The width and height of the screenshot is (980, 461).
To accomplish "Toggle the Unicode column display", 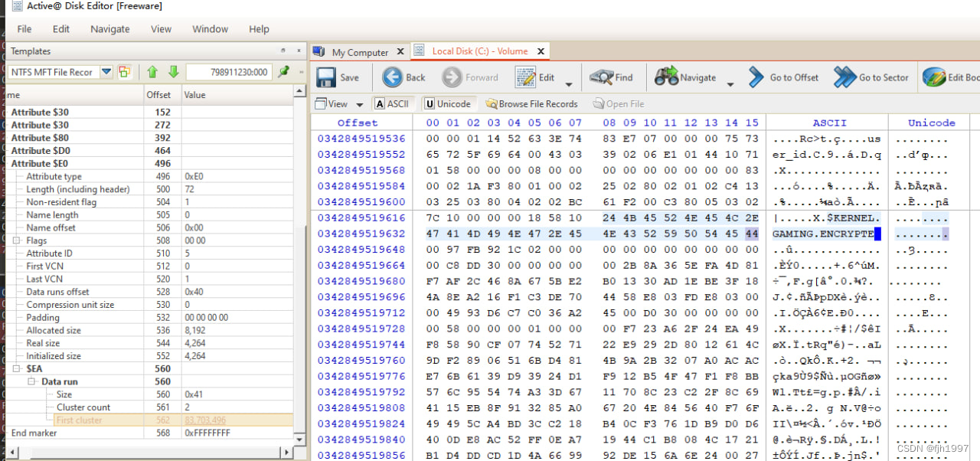I will pyautogui.click(x=449, y=103).
